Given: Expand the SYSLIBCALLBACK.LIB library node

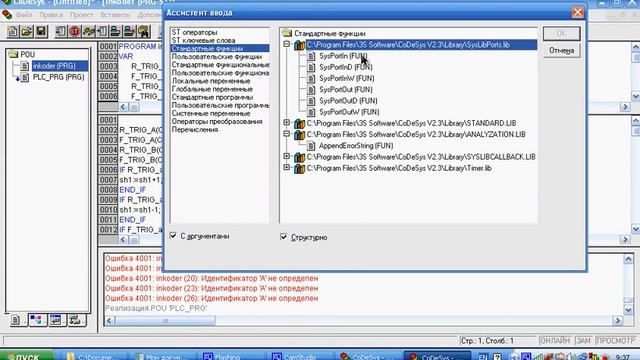Looking at the screenshot, I should pyautogui.click(x=287, y=156).
